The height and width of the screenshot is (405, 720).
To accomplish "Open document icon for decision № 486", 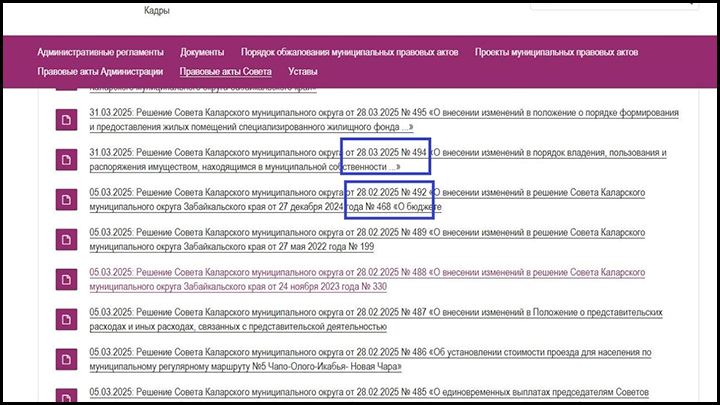I will (66, 360).
